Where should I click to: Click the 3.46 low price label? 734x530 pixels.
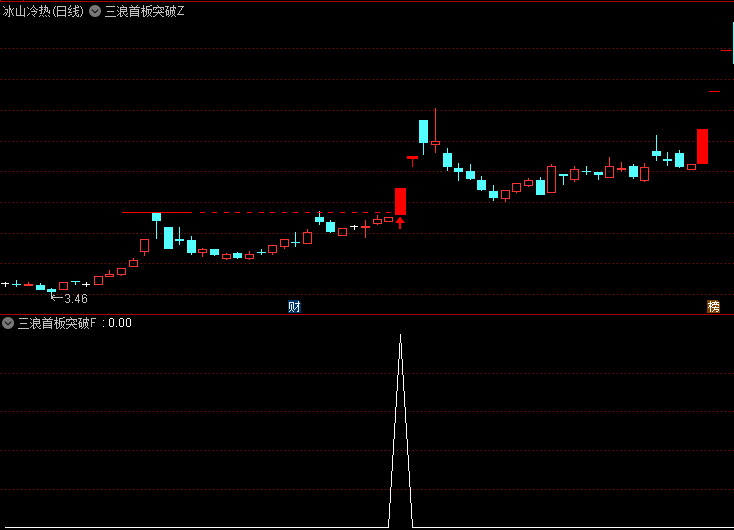[76, 299]
